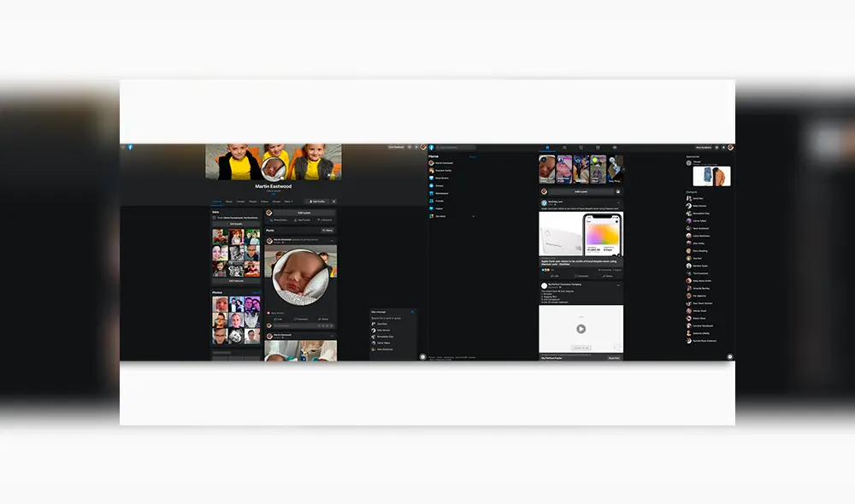Click the sponsored clothing ad thumbnail

pos(711,176)
